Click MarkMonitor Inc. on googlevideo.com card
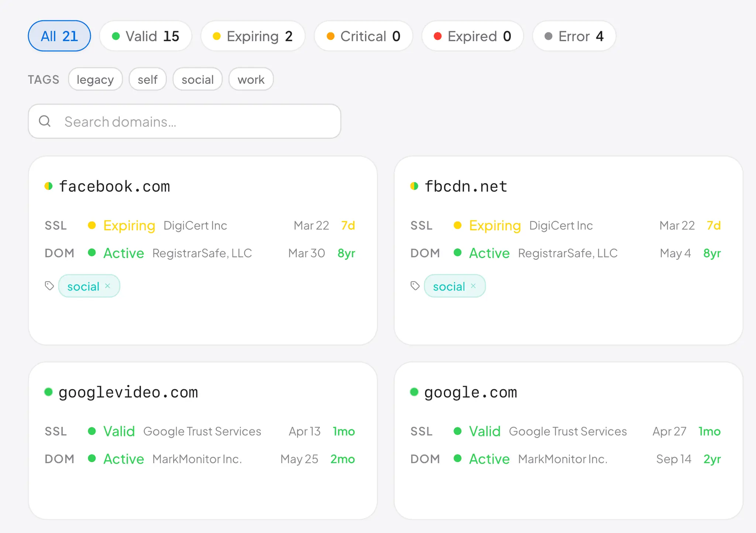 (x=197, y=459)
